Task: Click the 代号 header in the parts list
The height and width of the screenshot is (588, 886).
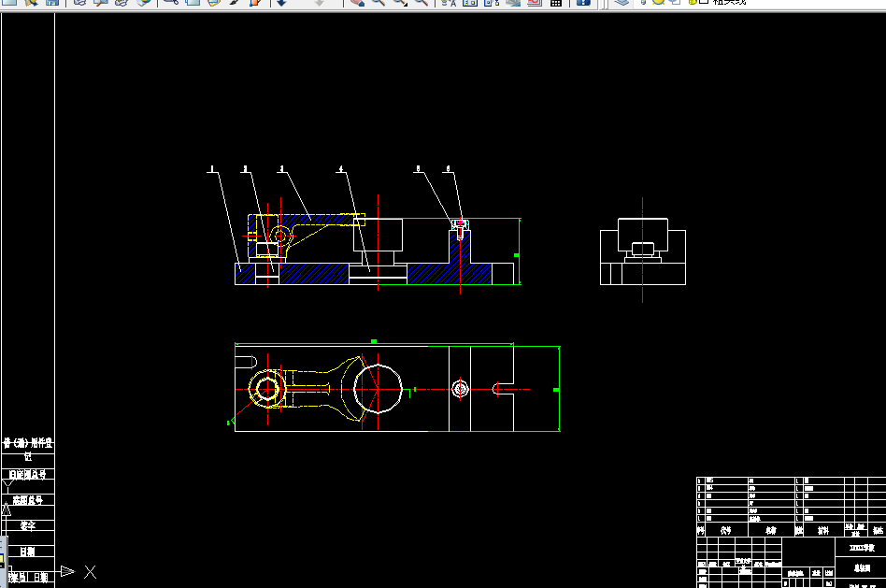Action: [726, 530]
